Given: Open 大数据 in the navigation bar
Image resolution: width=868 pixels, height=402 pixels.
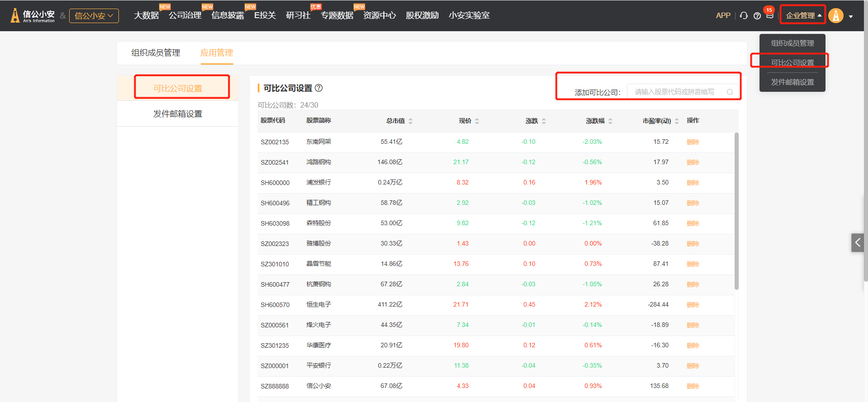Looking at the screenshot, I should tap(146, 15).
